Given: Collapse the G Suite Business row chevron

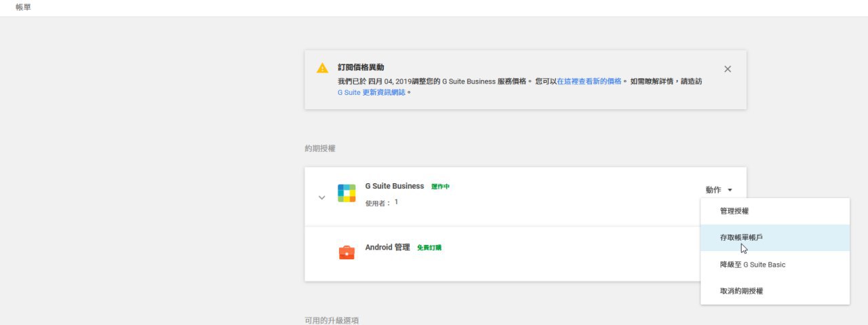Looking at the screenshot, I should coord(322,197).
